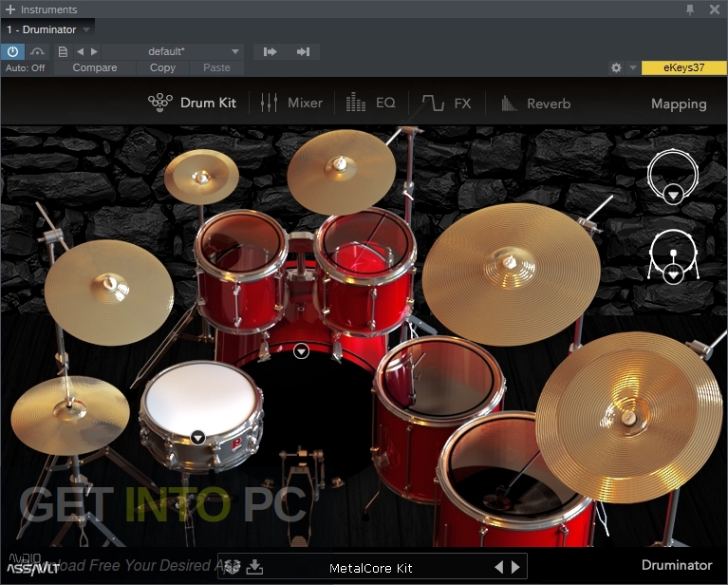Expand the snare drum selector arrow
Viewport: 728px width, 585px height.
point(197,437)
